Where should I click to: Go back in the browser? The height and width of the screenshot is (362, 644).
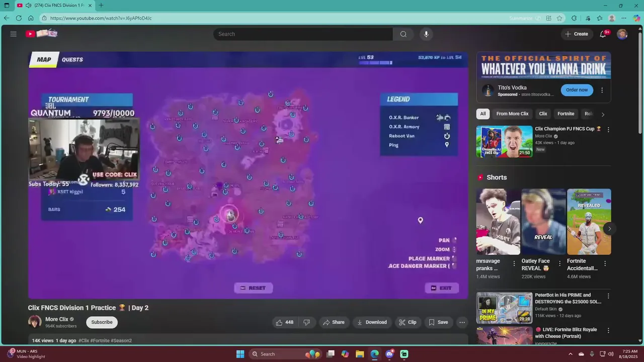pos(7,18)
